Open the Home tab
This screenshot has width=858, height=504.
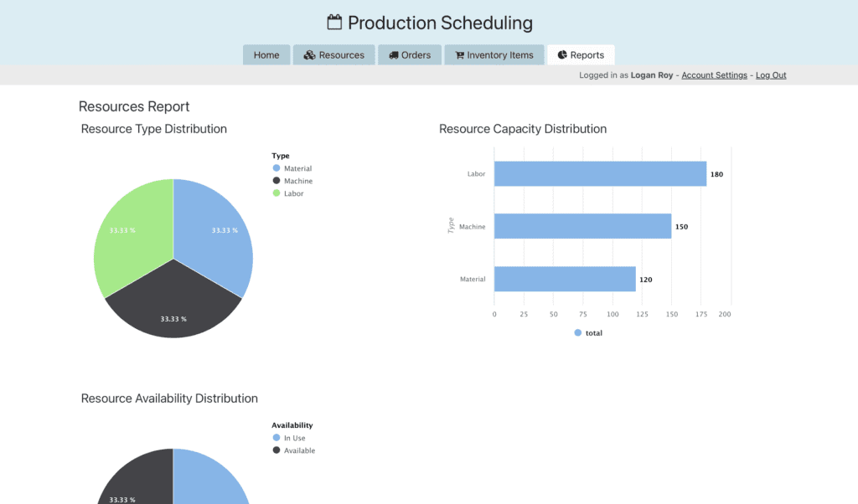coord(266,55)
